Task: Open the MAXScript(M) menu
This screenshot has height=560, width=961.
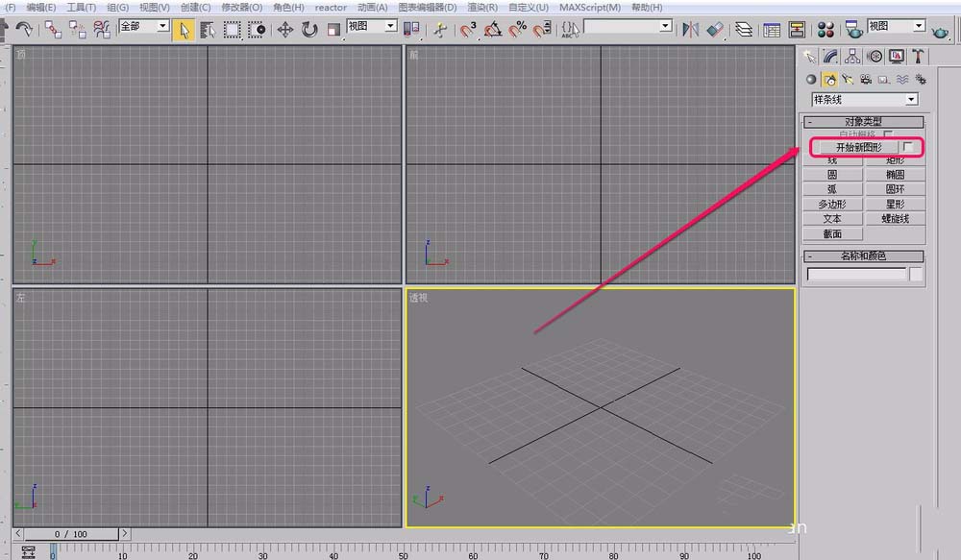Action: click(x=590, y=8)
